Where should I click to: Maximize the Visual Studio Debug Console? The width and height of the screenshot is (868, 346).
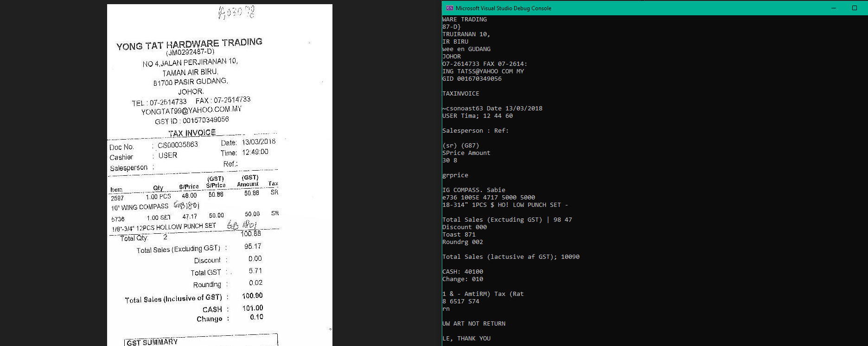[x=855, y=8]
